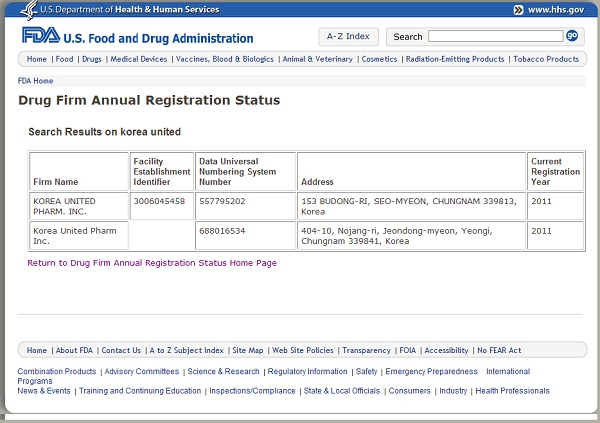Click the FOIA footer link
Image resolution: width=600 pixels, height=423 pixels.
point(407,350)
